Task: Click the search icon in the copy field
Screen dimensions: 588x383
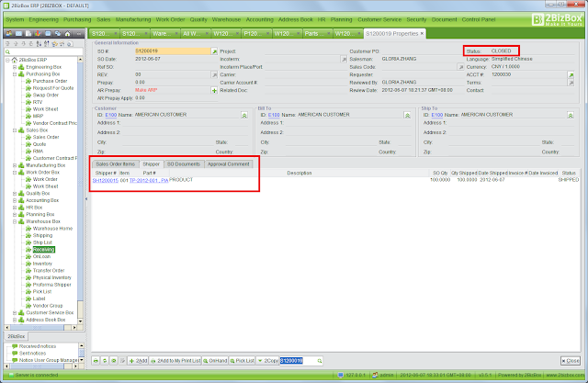Action: tap(320, 361)
